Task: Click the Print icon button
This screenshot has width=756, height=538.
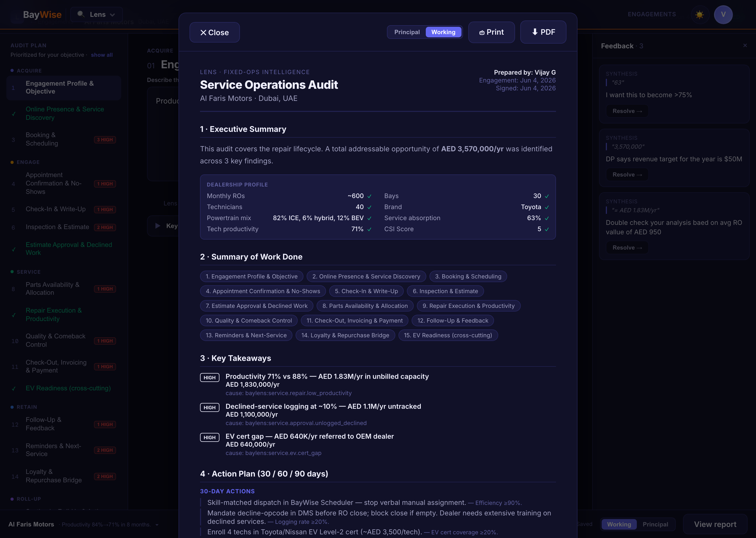Action: pyautogui.click(x=491, y=32)
